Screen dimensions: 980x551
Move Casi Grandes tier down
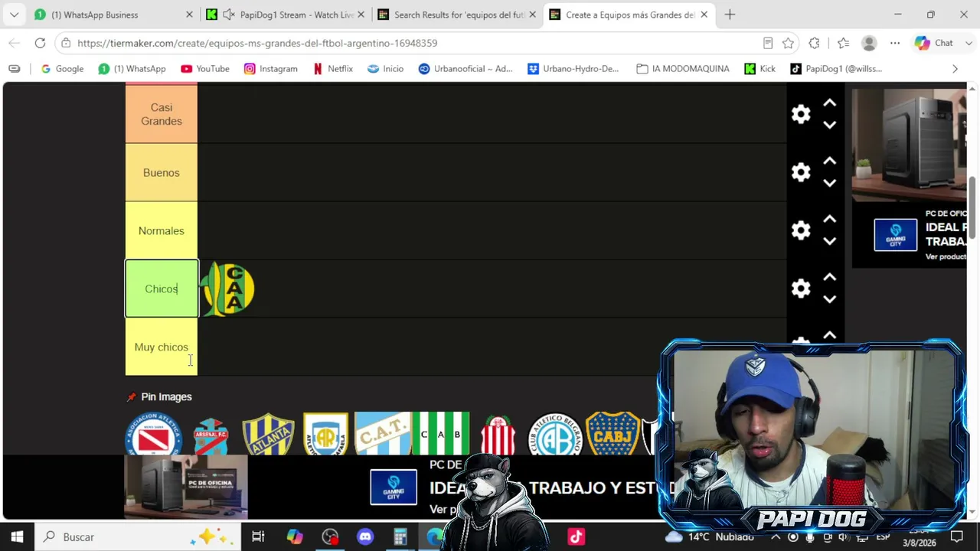coord(829,125)
